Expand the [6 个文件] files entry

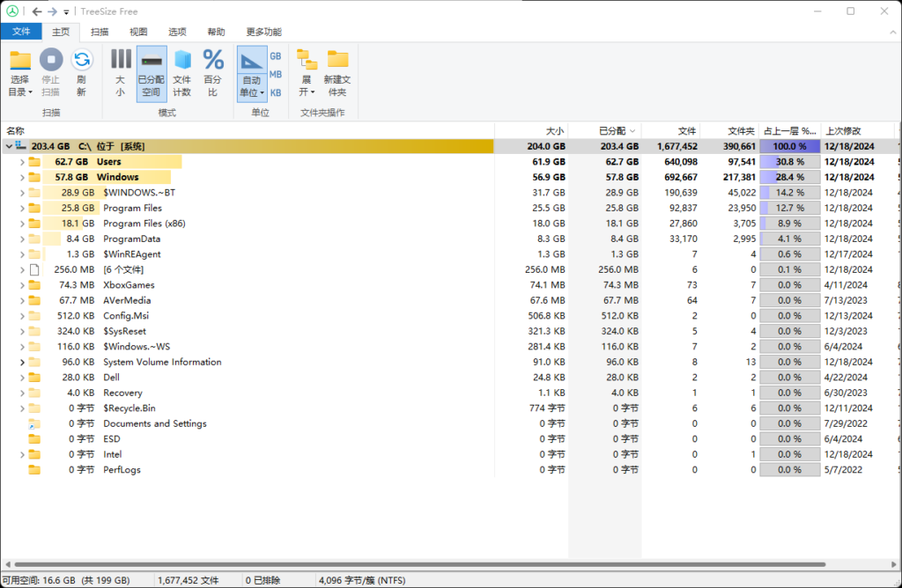click(22, 269)
